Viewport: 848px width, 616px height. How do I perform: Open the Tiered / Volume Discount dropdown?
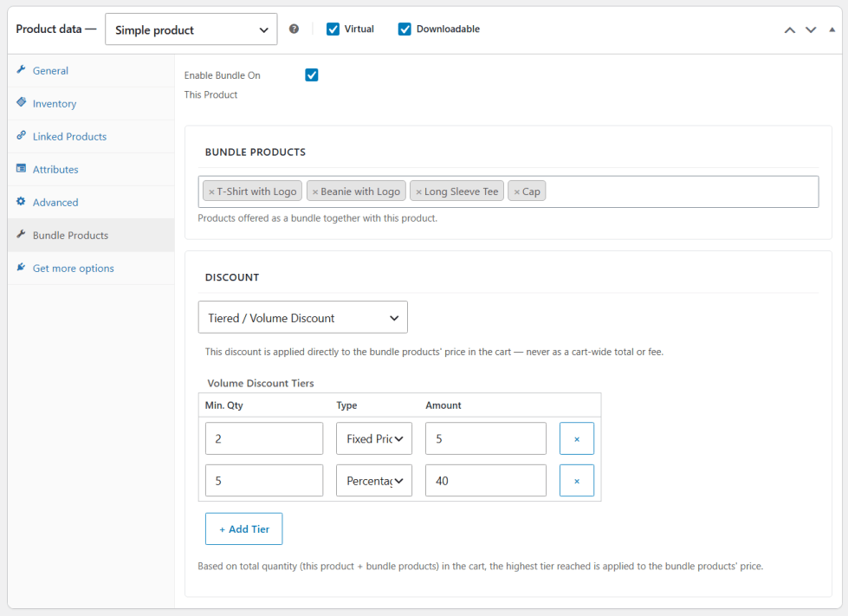click(x=303, y=317)
